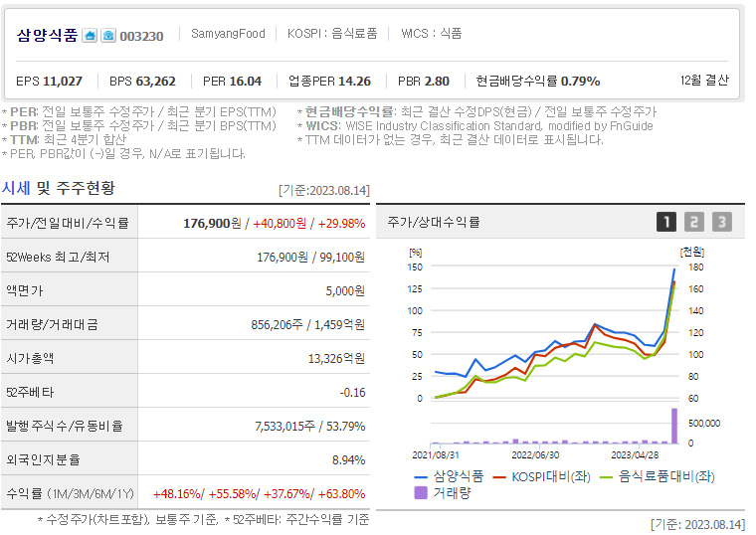This screenshot has width=756, height=535.
Task: Click the homepage icon next to 삼양식품
Action: click(90, 36)
